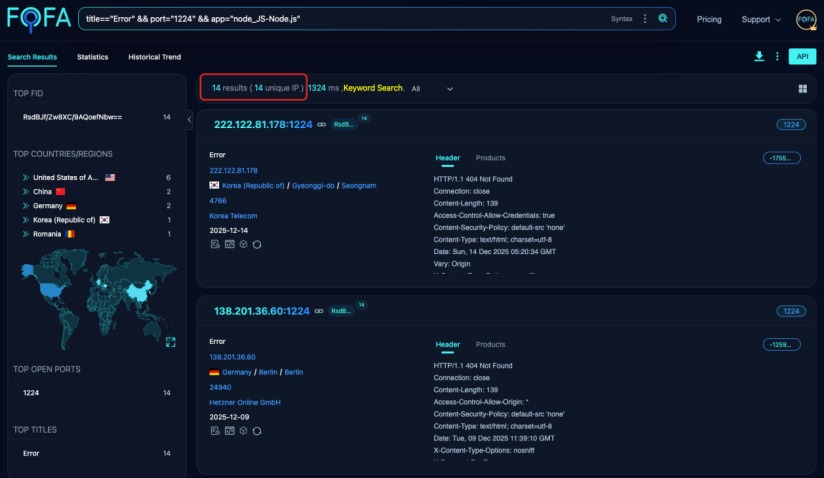Open the Hetzner Online GmbH link
This screenshot has width=824, height=478.
[245, 402]
